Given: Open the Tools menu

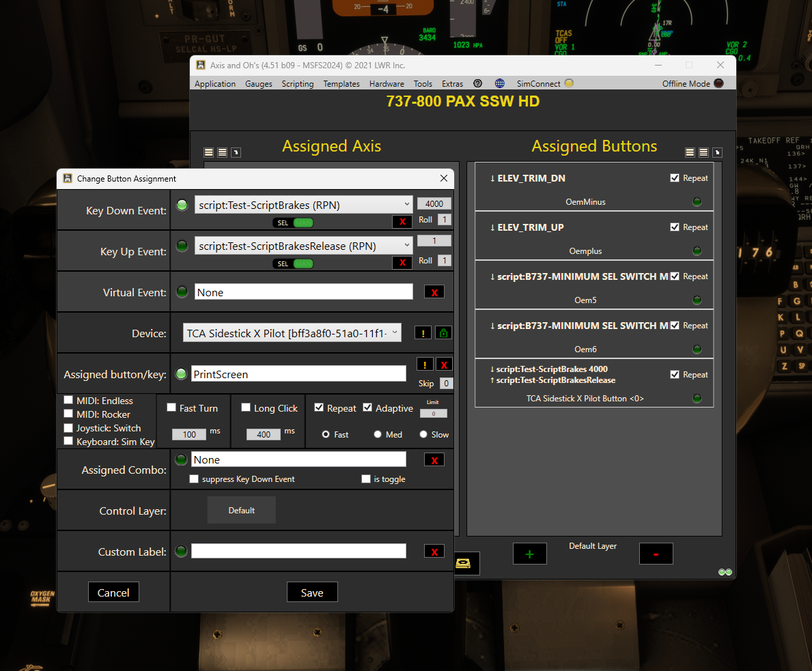Looking at the screenshot, I should pyautogui.click(x=423, y=83).
